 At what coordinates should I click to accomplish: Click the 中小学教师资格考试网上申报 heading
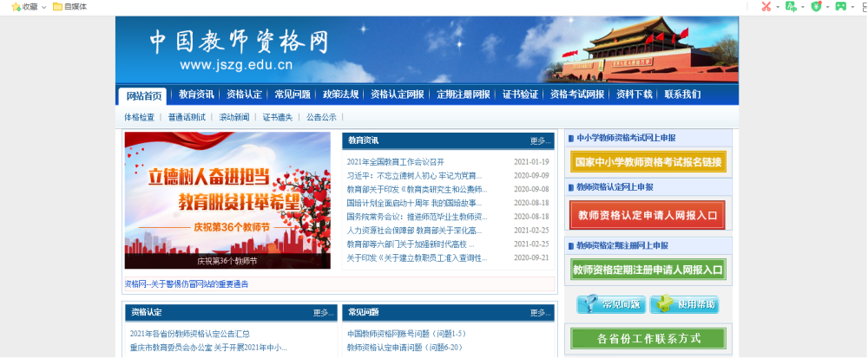626,138
